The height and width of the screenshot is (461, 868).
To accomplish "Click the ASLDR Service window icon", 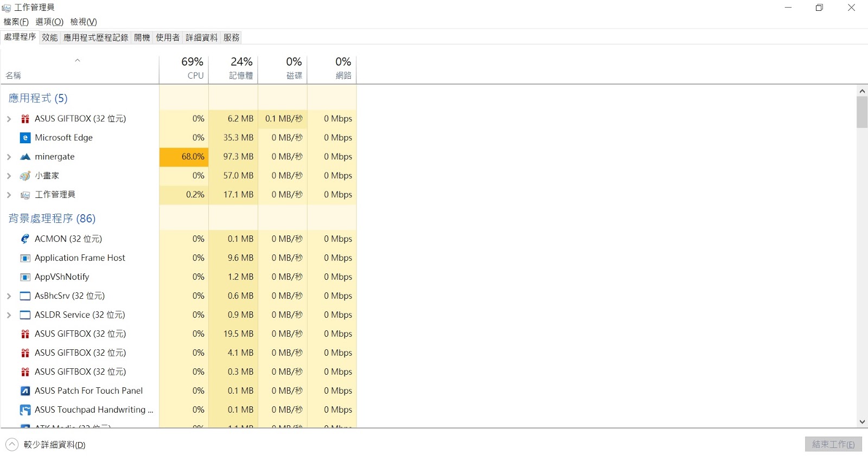I will tap(25, 315).
